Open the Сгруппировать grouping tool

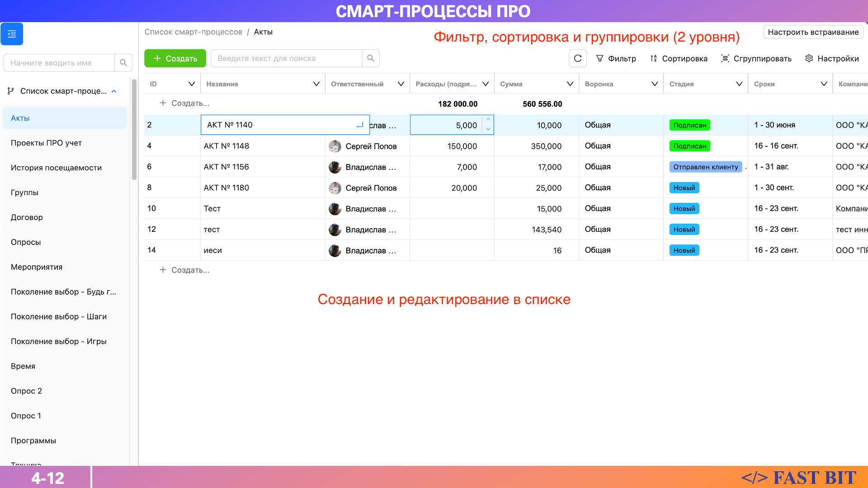[x=756, y=58]
